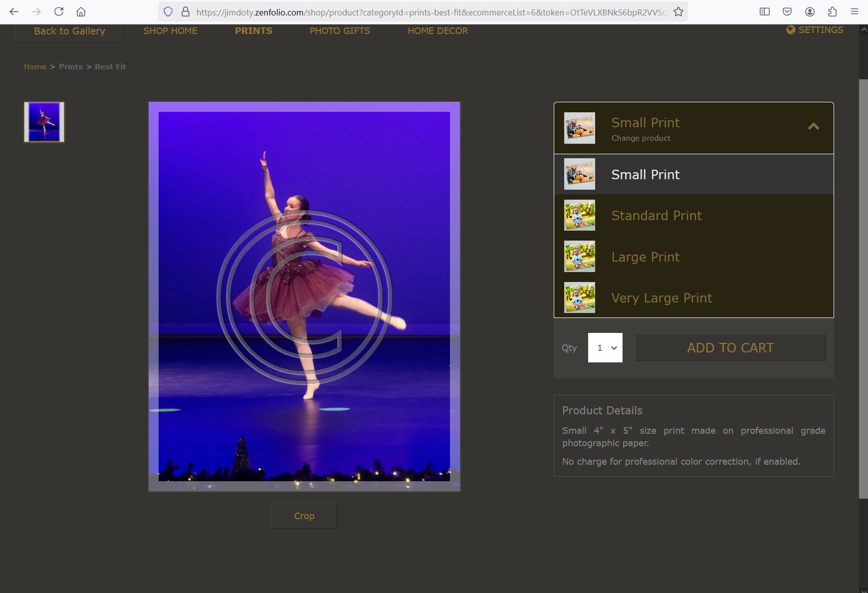Collapse the product list using the chevron arrow
The height and width of the screenshot is (593, 868).
[x=814, y=126]
